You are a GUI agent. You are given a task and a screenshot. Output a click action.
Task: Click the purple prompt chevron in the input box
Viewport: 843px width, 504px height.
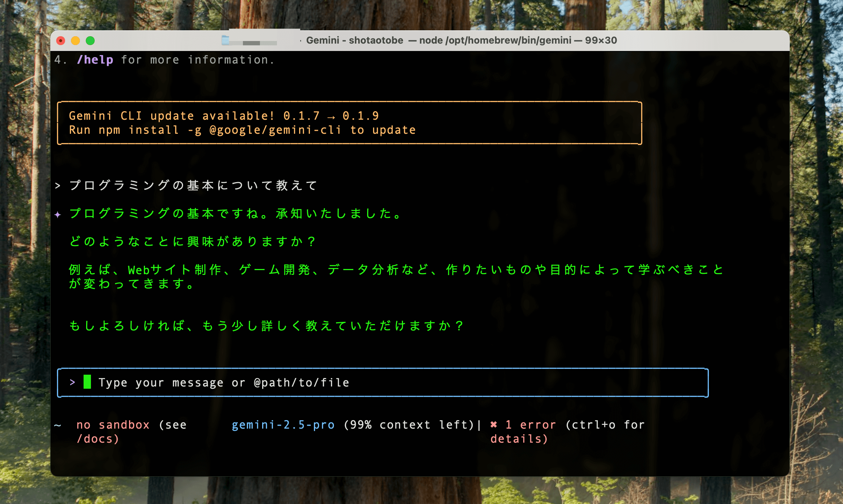72,382
